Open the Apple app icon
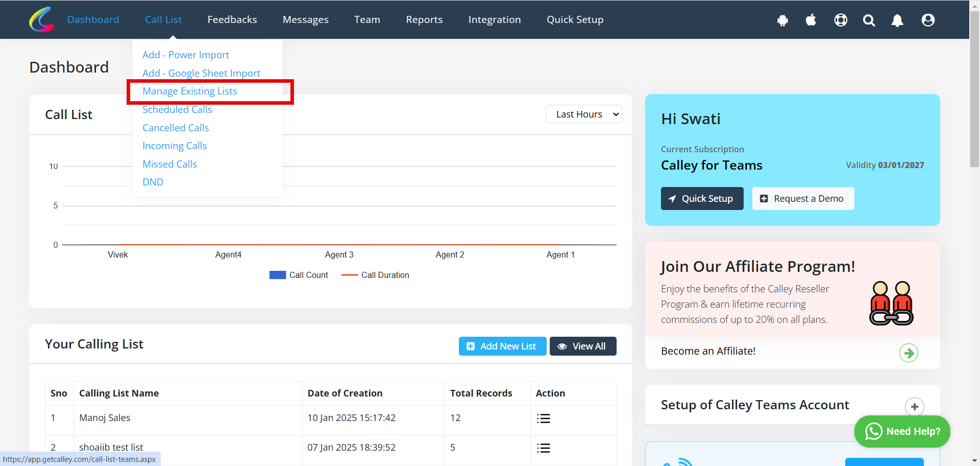Image resolution: width=980 pixels, height=466 pixels. click(x=811, y=20)
